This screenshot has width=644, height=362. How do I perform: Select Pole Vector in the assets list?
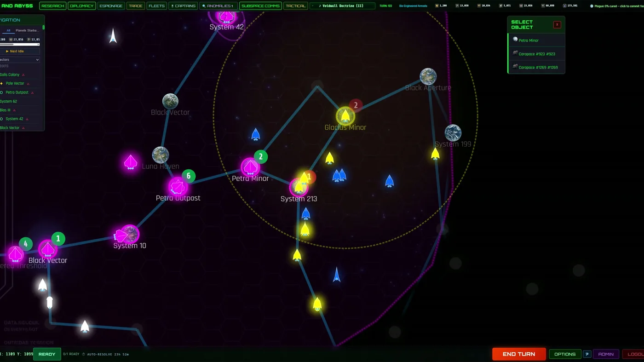[x=15, y=83]
